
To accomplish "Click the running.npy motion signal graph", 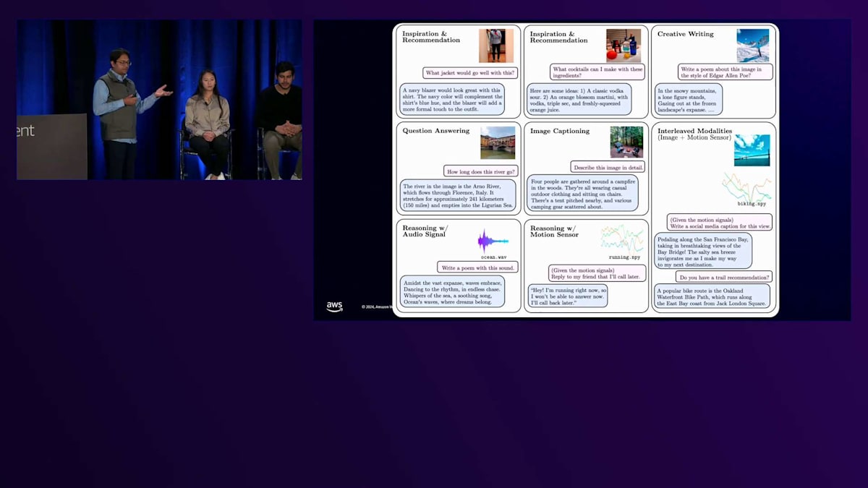I will 622,239.
